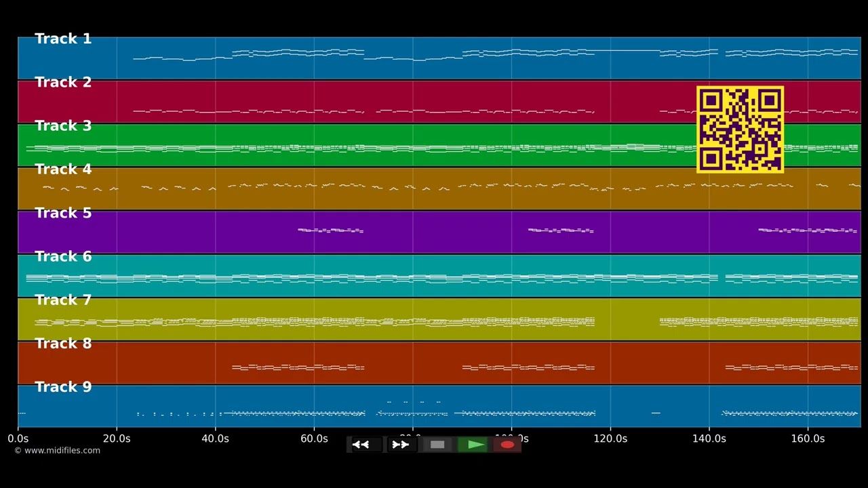The image size is (868, 488).
Task: Select the Track 9 label
Action: [63, 387]
